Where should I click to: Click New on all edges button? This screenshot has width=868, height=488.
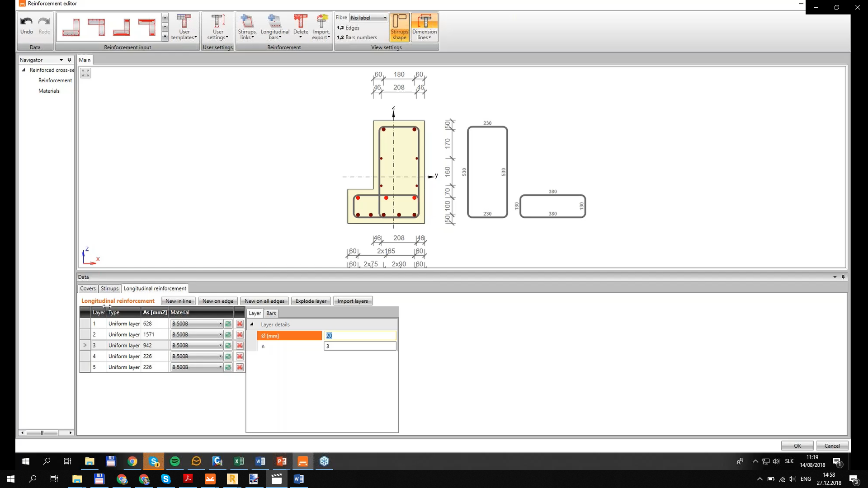click(x=264, y=300)
